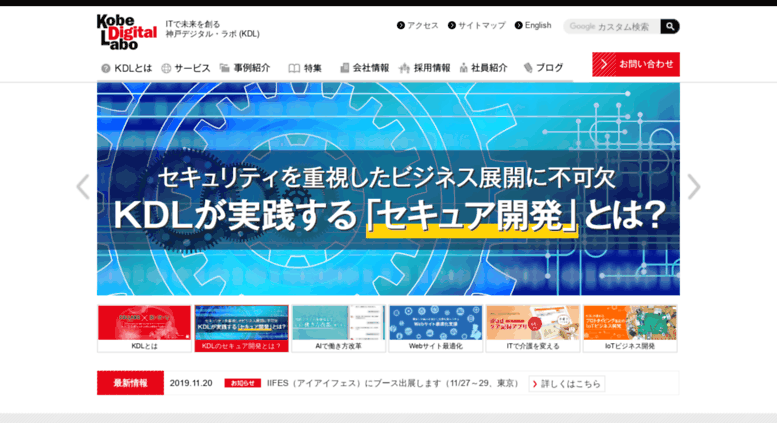The height and width of the screenshot is (423, 777).
Task: Focus the Google カスタム検索 search field
Action: 612,26
